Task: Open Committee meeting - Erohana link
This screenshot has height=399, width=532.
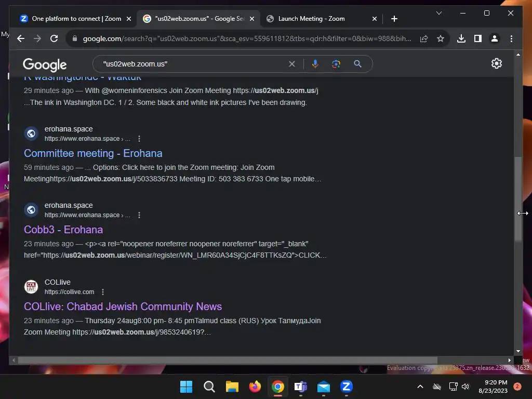Action: (93, 153)
